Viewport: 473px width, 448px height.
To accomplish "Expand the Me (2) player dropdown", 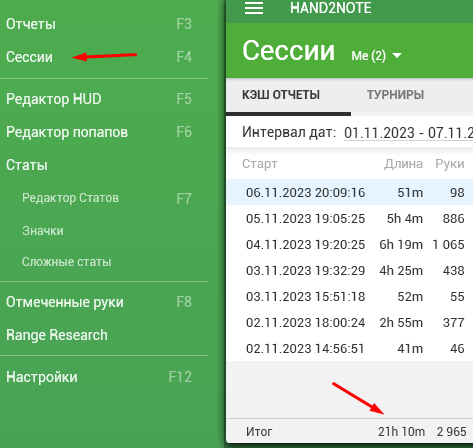I will coord(376,55).
